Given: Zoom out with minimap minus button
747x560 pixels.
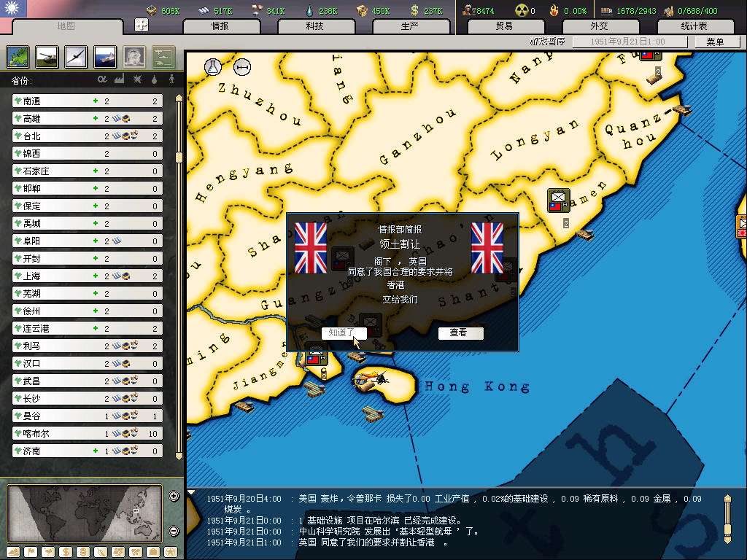Looking at the screenshot, I should click(174, 531).
